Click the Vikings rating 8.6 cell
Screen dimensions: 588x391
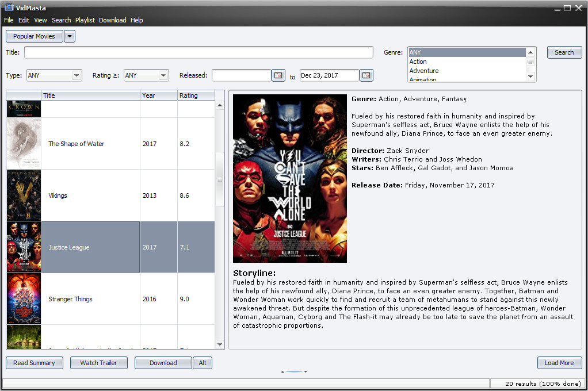pyautogui.click(x=196, y=195)
